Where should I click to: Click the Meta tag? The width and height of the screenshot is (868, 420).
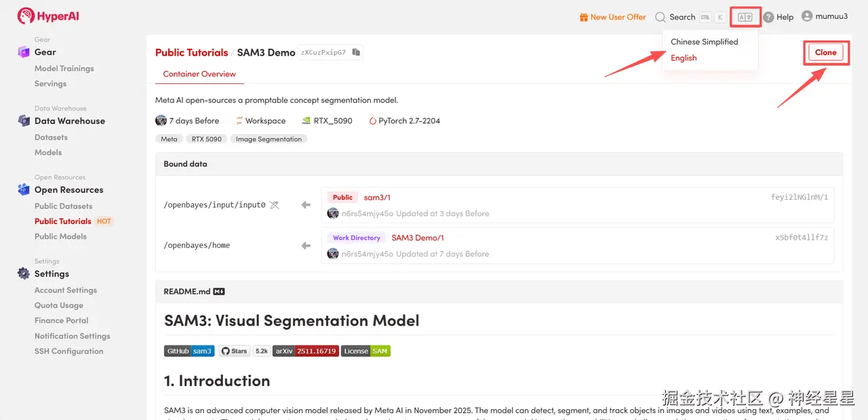[169, 139]
